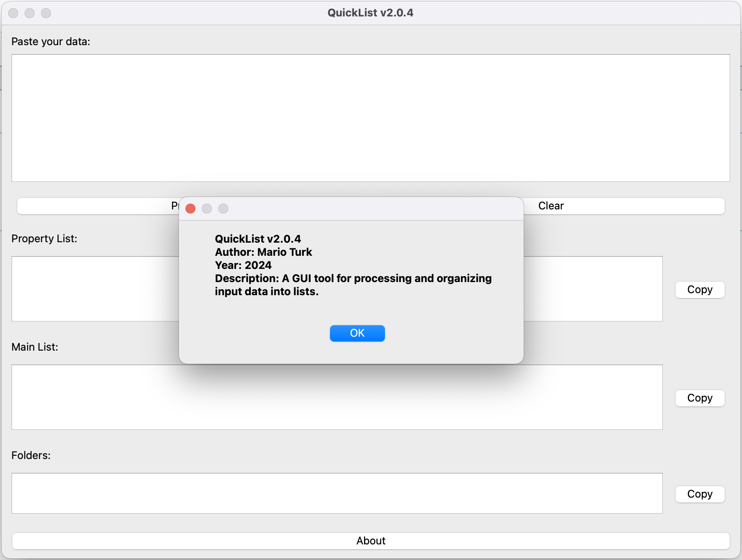The image size is (742, 560).
Task: Click inside the Folders text area
Action: [x=328, y=493]
